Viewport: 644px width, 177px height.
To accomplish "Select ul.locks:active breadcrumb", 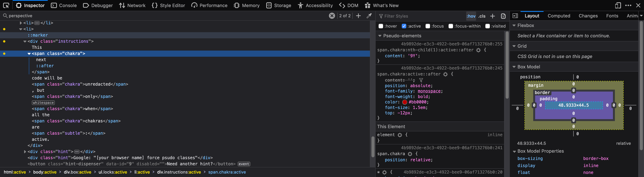I will pyautogui.click(x=113, y=172).
